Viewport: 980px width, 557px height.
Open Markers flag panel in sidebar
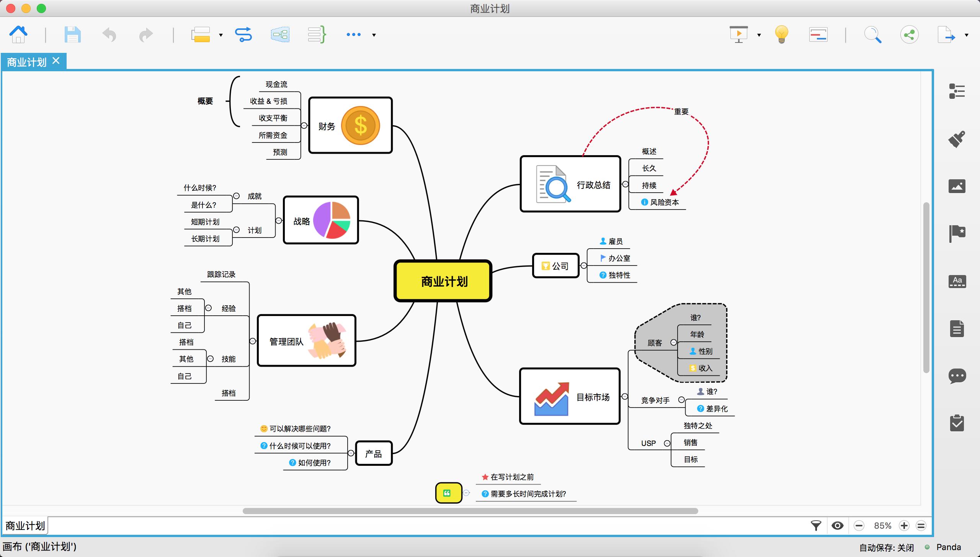click(x=957, y=233)
